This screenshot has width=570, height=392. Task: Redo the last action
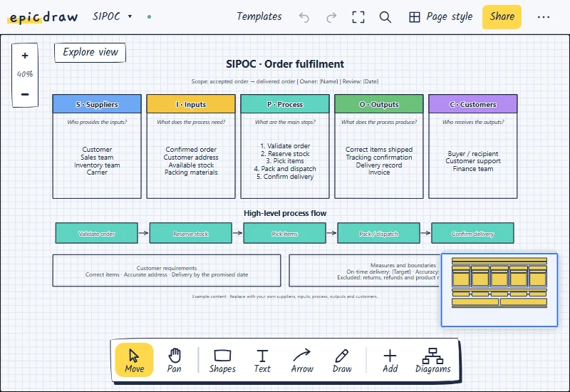331,17
